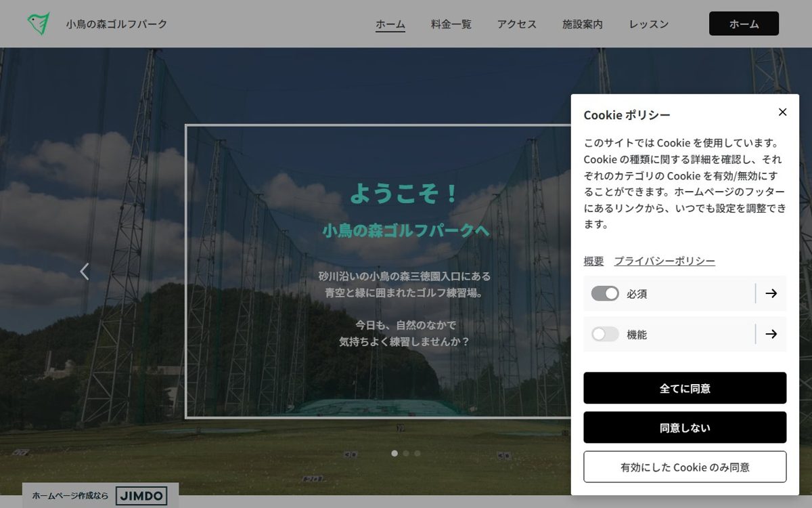Open the アクセス menu item
The height and width of the screenshot is (508, 812).
pyautogui.click(x=517, y=24)
